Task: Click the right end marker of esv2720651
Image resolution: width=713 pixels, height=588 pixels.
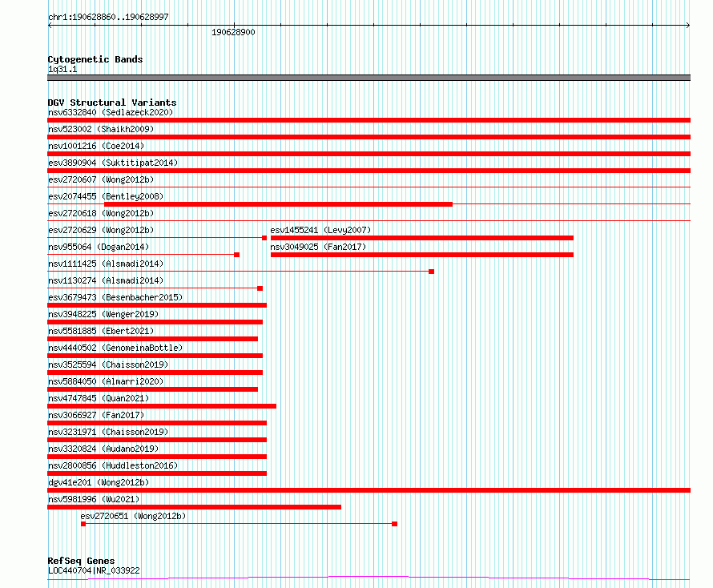Action: (x=395, y=524)
